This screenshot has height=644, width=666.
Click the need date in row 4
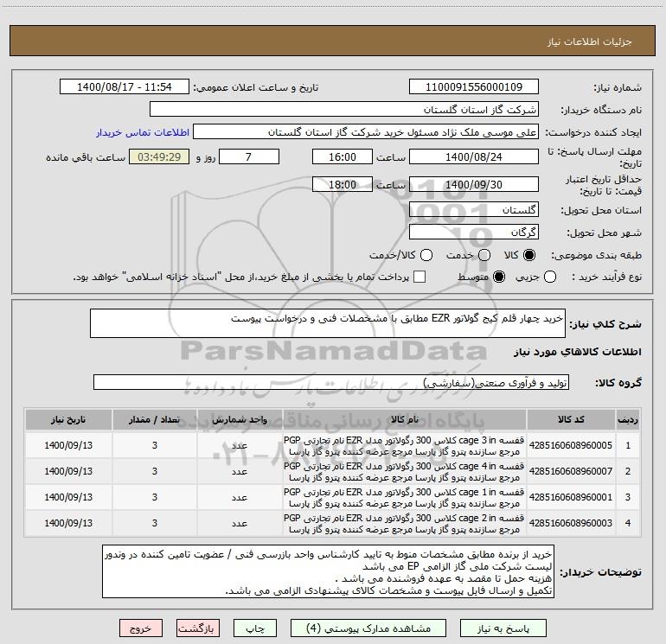tap(68, 523)
